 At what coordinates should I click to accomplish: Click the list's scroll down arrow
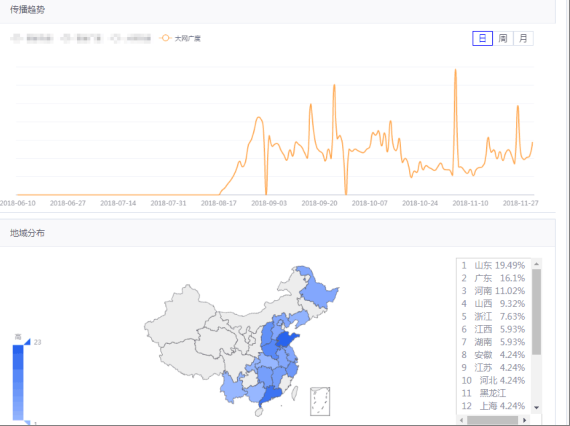coord(537,408)
